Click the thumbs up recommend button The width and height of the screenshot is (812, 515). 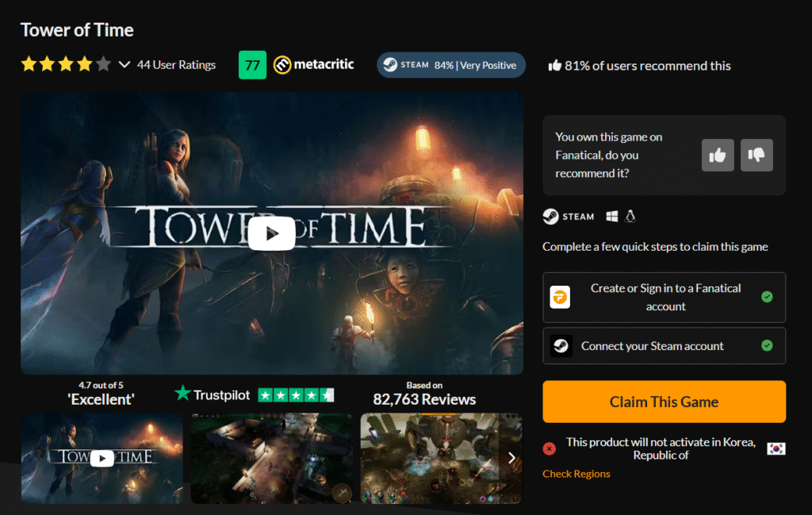point(717,155)
